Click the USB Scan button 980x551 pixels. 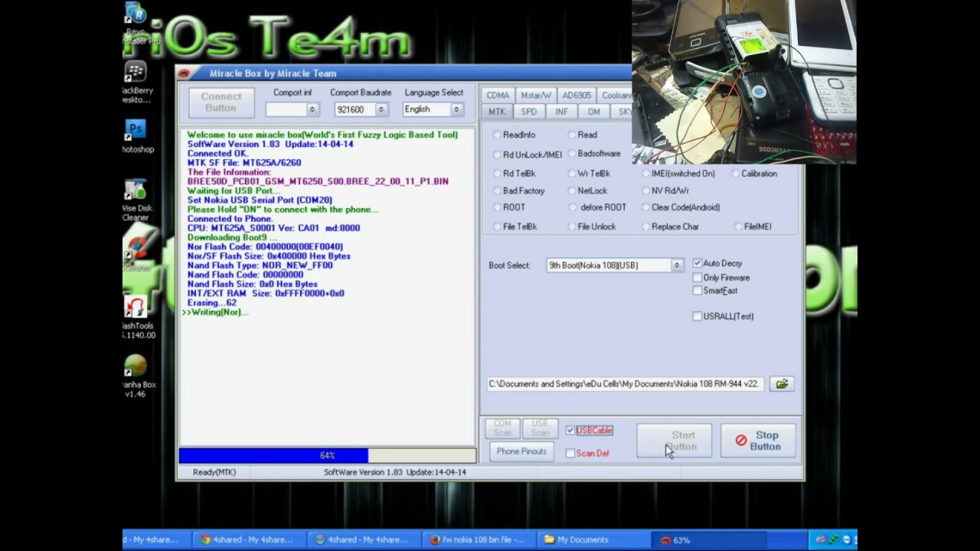point(540,429)
